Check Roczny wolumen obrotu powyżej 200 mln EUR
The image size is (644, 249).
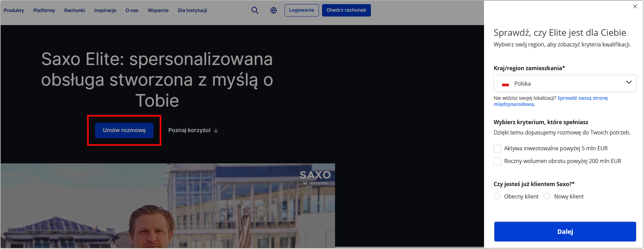point(497,161)
